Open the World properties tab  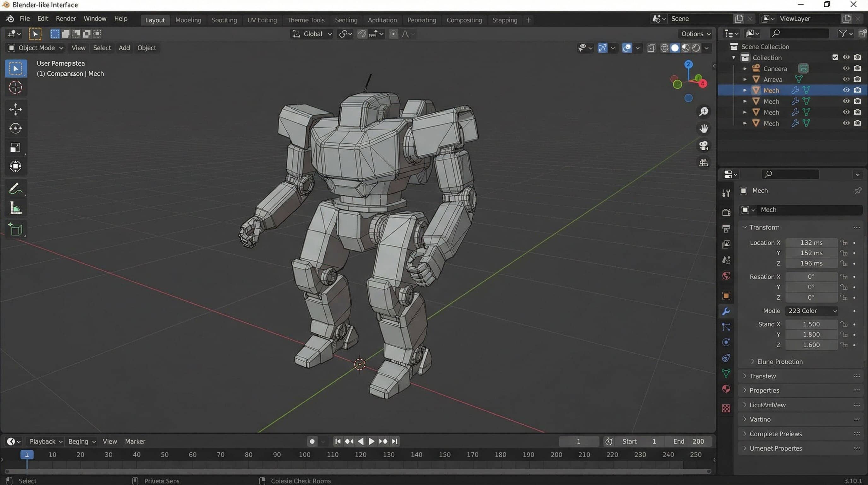726,276
